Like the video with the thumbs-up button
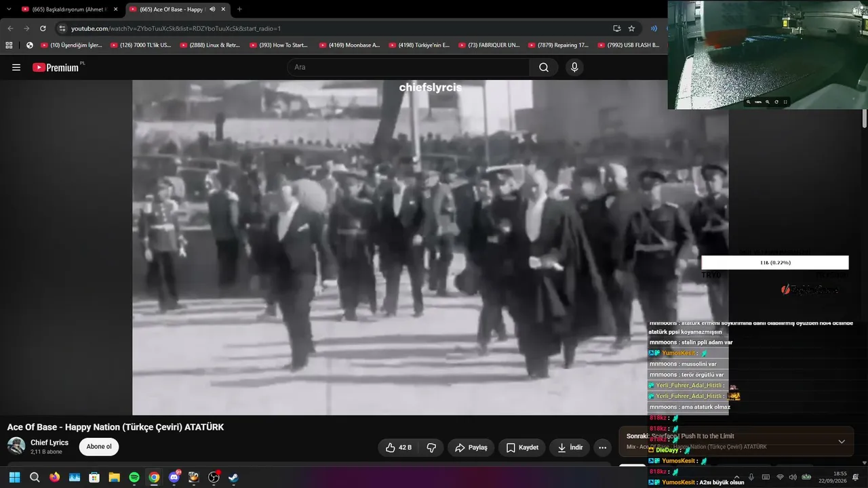Image resolution: width=868 pixels, height=488 pixels. [x=399, y=447]
